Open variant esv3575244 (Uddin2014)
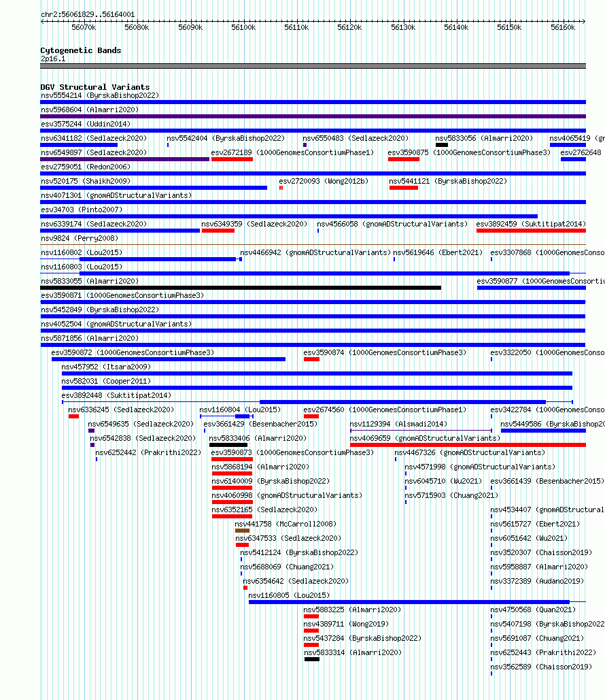 coord(86,124)
